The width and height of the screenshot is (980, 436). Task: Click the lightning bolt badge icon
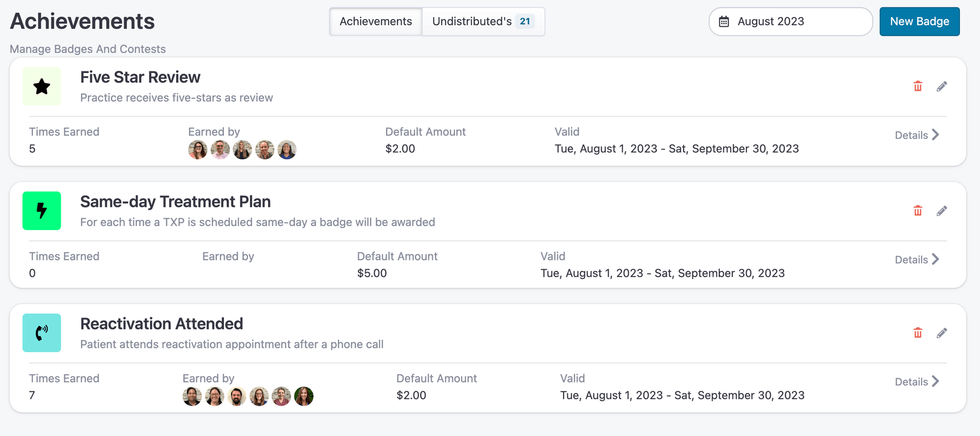(x=42, y=211)
